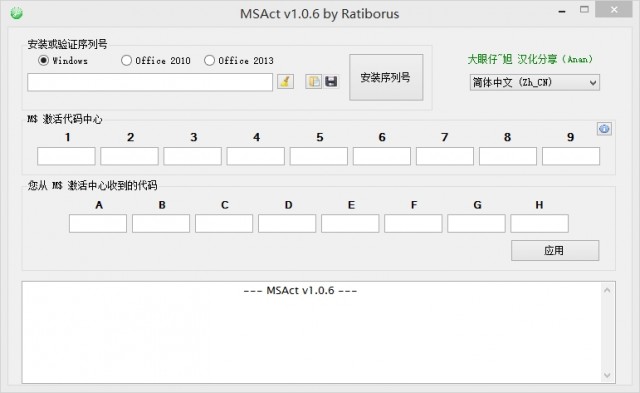The image size is (640, 393).
Task: Click confirmation code field E
Action: pyautogui.click(x=350, y=224)
